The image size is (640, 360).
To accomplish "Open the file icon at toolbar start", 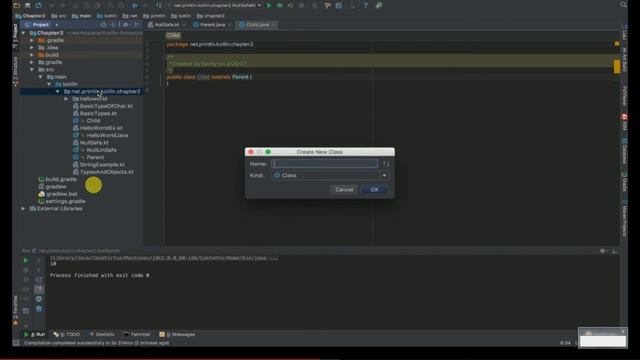I will tap(17, 5).
